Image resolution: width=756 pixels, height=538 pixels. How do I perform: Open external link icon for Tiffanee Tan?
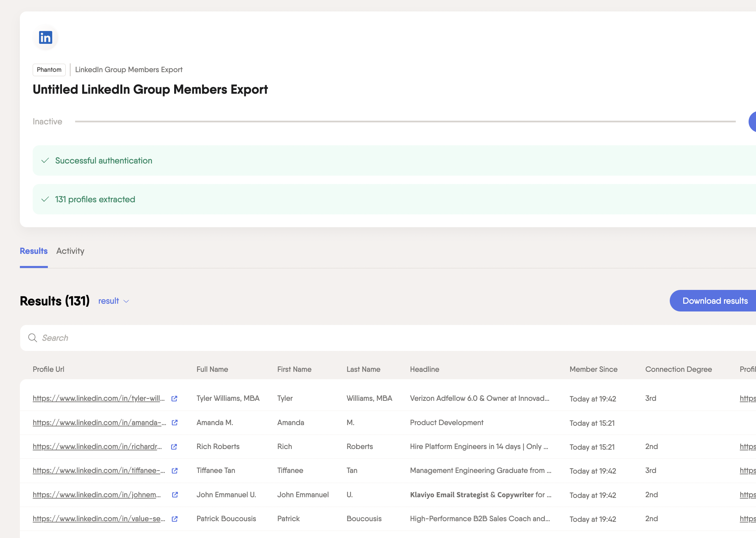click(175, 471)
